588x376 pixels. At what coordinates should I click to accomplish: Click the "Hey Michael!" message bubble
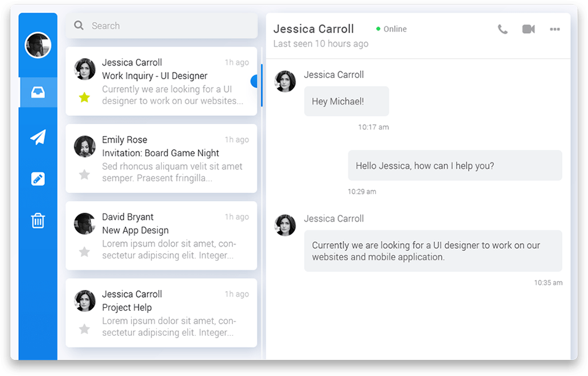(x=346, y=102)
